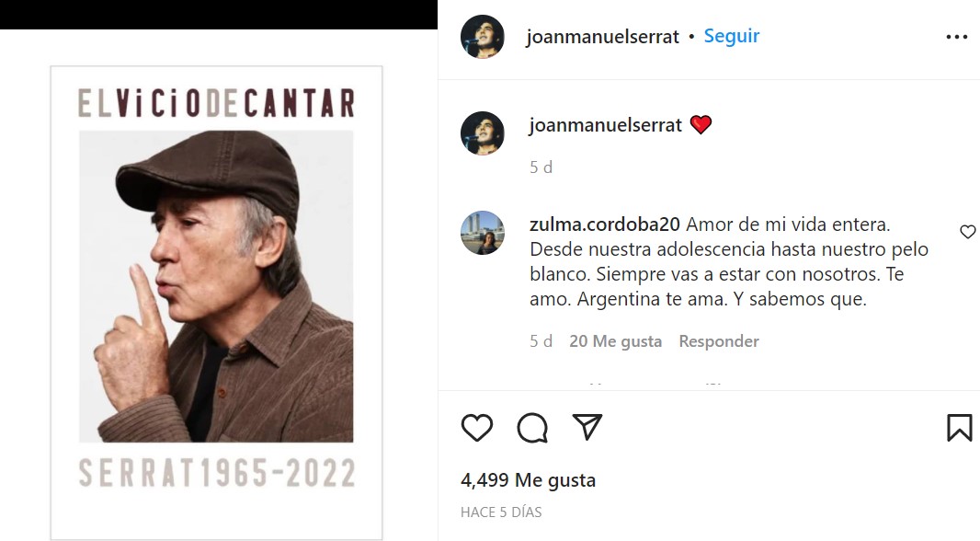Open the post's HACE 5 DÍAS timestamp
980x541 pixels.
(501, 512)
